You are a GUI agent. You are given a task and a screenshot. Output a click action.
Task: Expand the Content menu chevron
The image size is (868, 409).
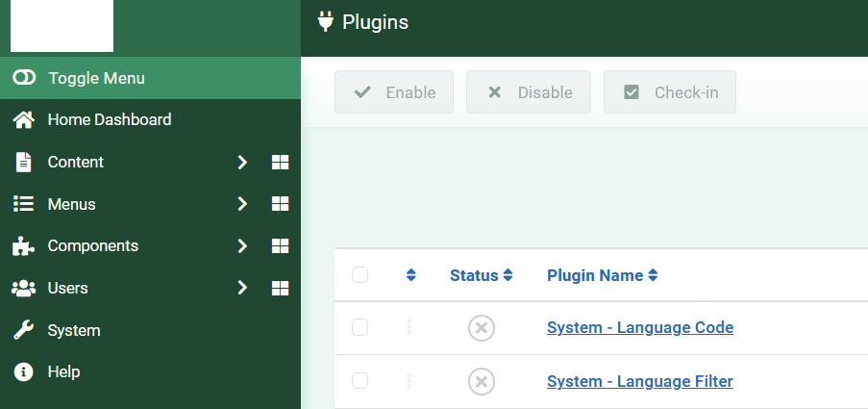tap(243, 163)
